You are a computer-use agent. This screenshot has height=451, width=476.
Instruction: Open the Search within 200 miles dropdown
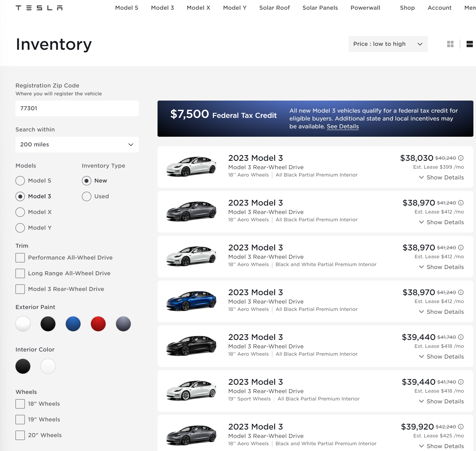(77, 145)
